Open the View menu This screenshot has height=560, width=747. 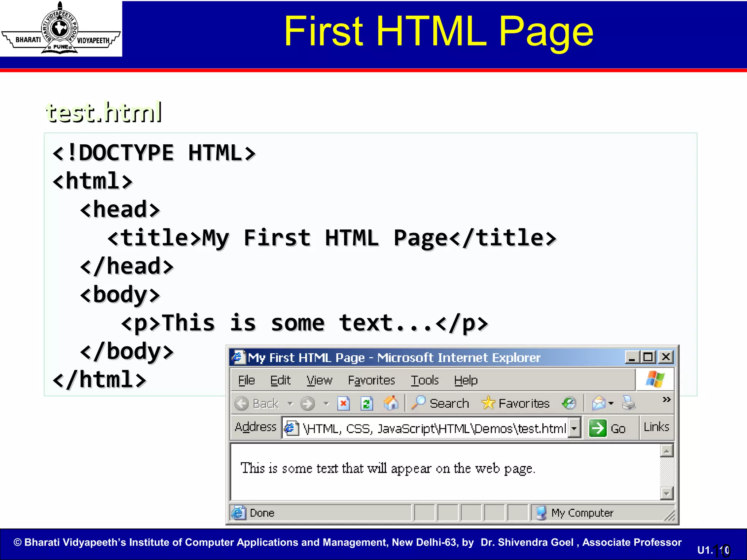coord(320,380)
